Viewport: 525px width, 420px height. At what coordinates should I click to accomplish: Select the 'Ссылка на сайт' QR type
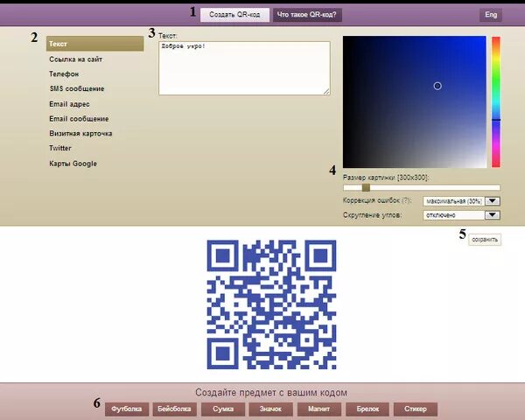click(x=75, y=59)
